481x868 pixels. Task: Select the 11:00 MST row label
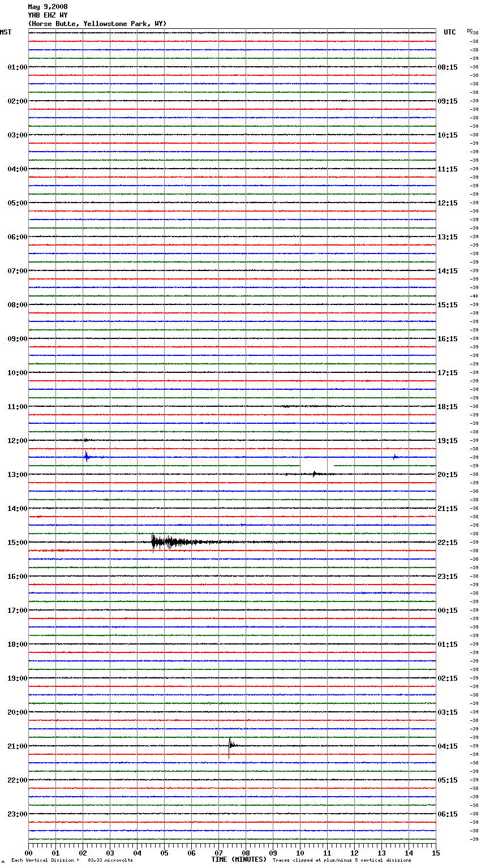(x=18, y=407)
